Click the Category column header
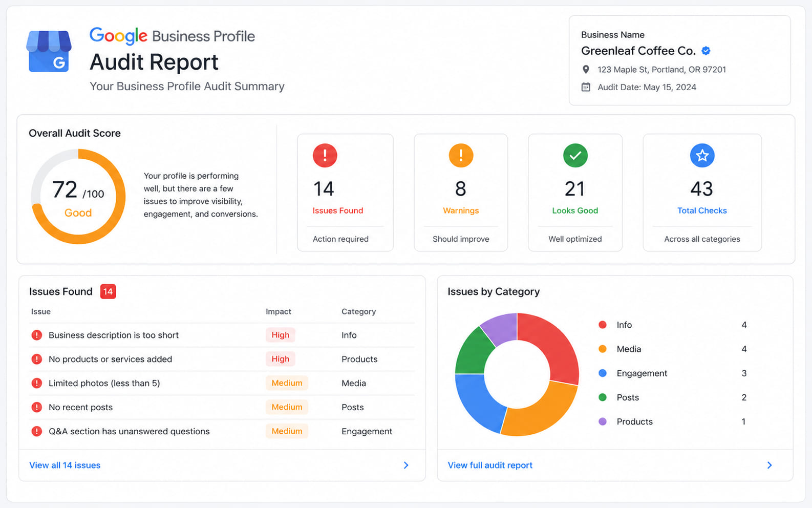This screenshot has width=812, height=508. (359, 311)
